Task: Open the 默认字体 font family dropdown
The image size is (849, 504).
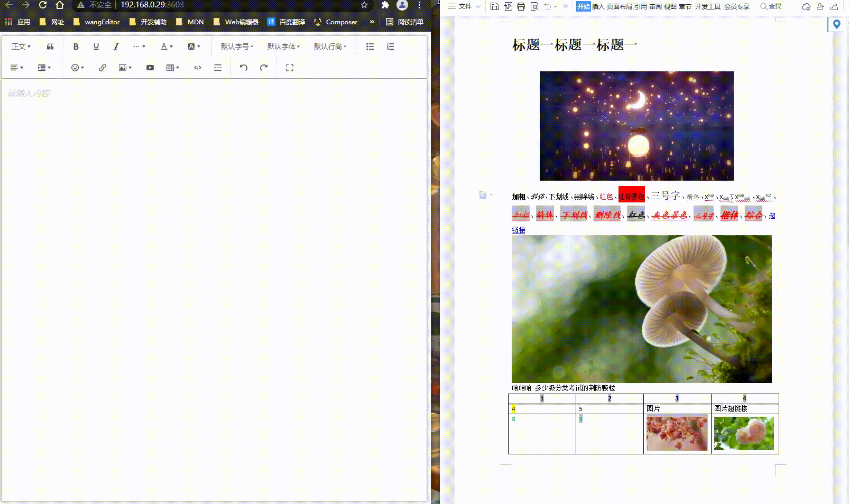Action: pos(284,46)
